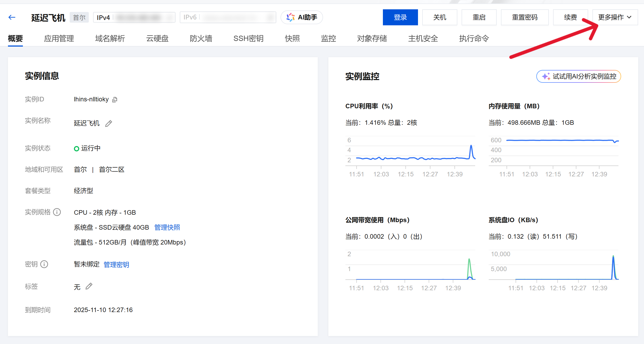This screenshot has height=344, width=644.
Task: Edit the instance name pencil icon
Action: point(108,123)
